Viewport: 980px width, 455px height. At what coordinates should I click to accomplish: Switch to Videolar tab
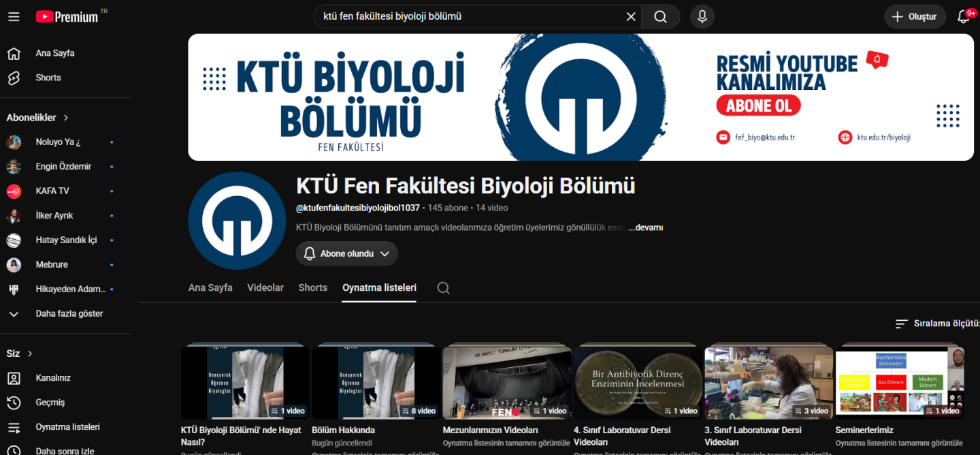point(265,287)
